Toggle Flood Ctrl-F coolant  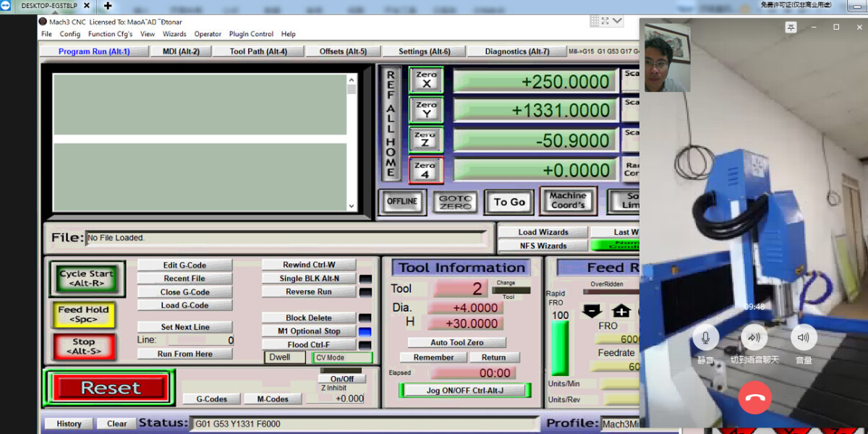pos(309,345)
